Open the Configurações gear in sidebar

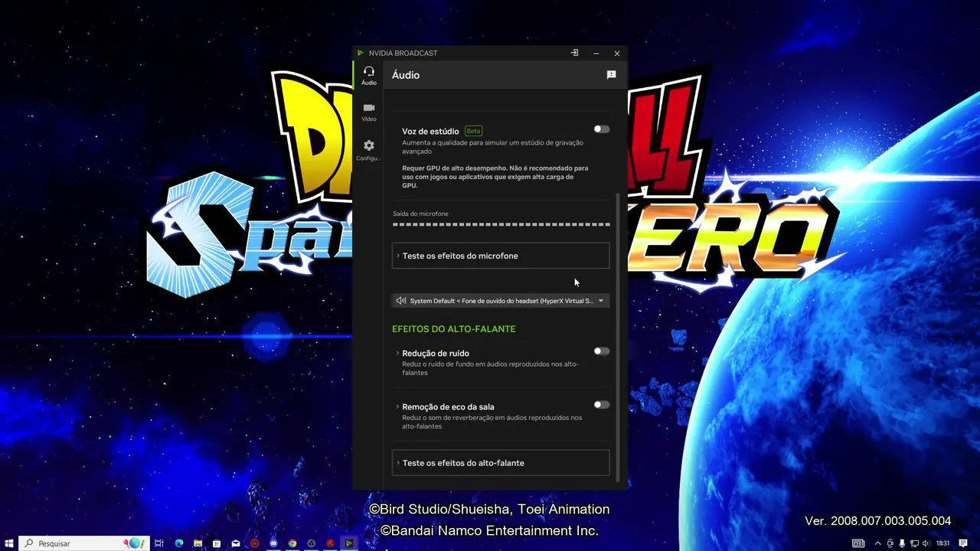[x=369, y=150]
